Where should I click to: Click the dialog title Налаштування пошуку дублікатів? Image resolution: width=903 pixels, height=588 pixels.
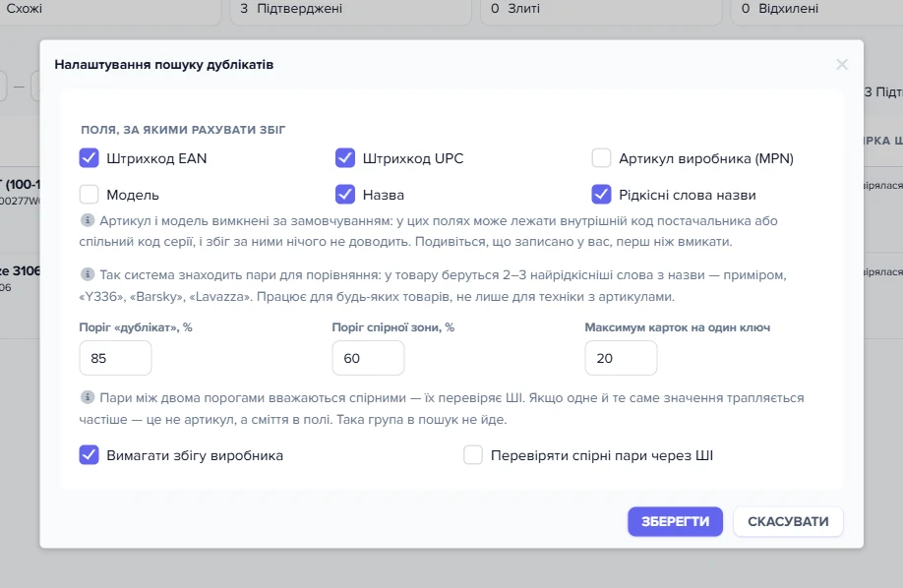(164, 65)
